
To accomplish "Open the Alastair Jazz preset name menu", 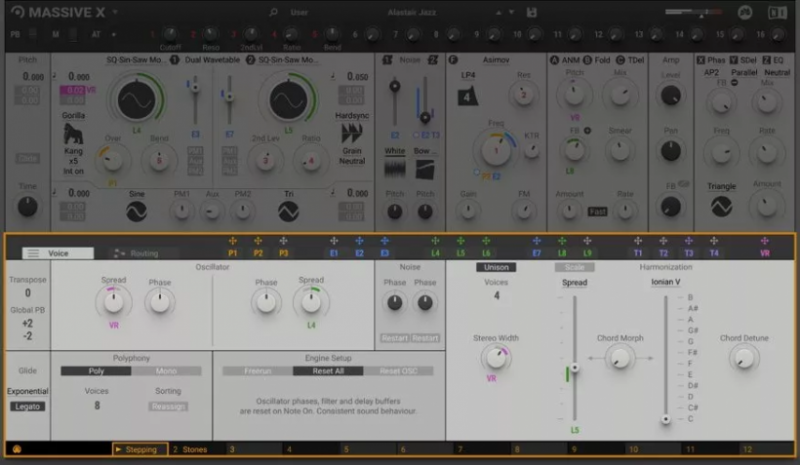I will click(412, 12).
